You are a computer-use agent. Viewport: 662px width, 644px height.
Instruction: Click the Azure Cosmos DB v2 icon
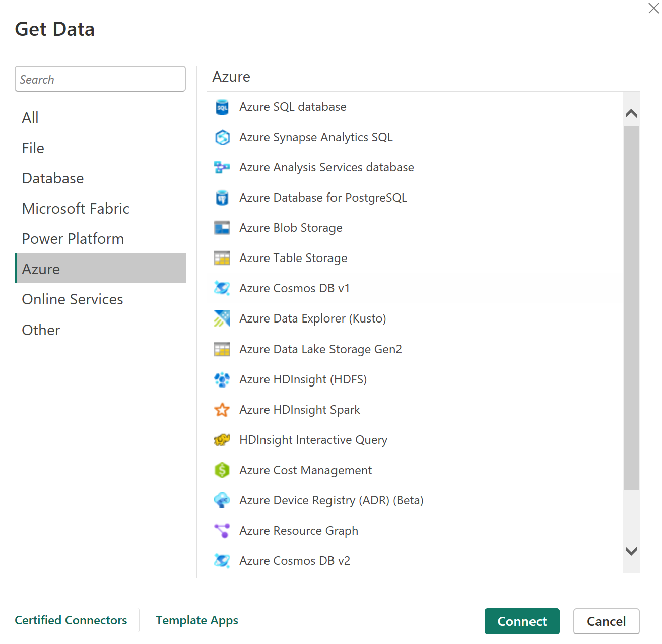click(222, 561)
